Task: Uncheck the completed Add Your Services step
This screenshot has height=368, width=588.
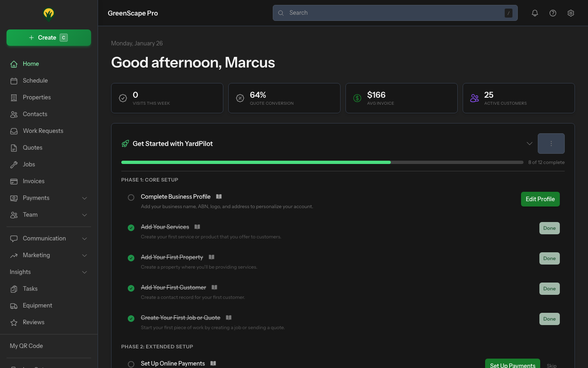Action: pos(131,228)
